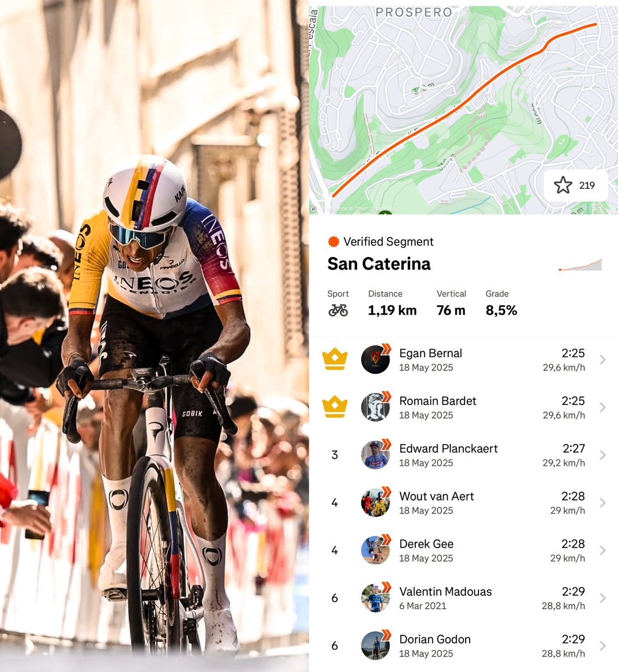Click the crown icon beside Romain Bardet
The width and height of the screenshot is (618, 672).
[x=334, y=407]
